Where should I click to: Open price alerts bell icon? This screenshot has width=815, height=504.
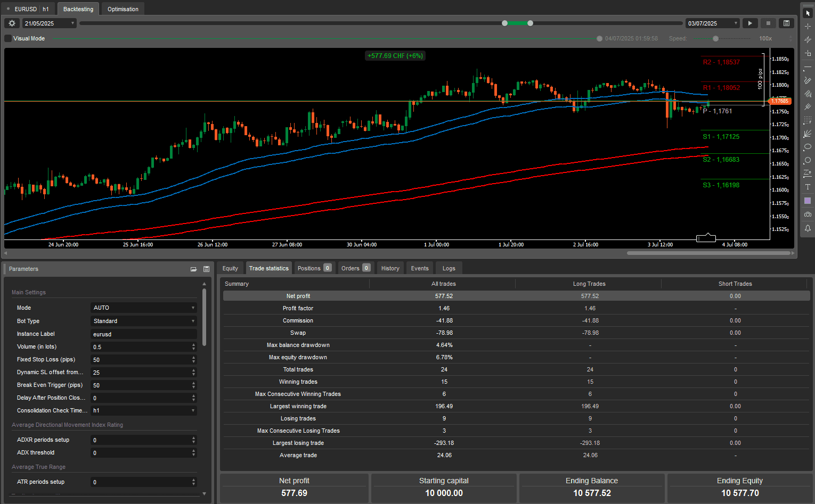[808, 228]
